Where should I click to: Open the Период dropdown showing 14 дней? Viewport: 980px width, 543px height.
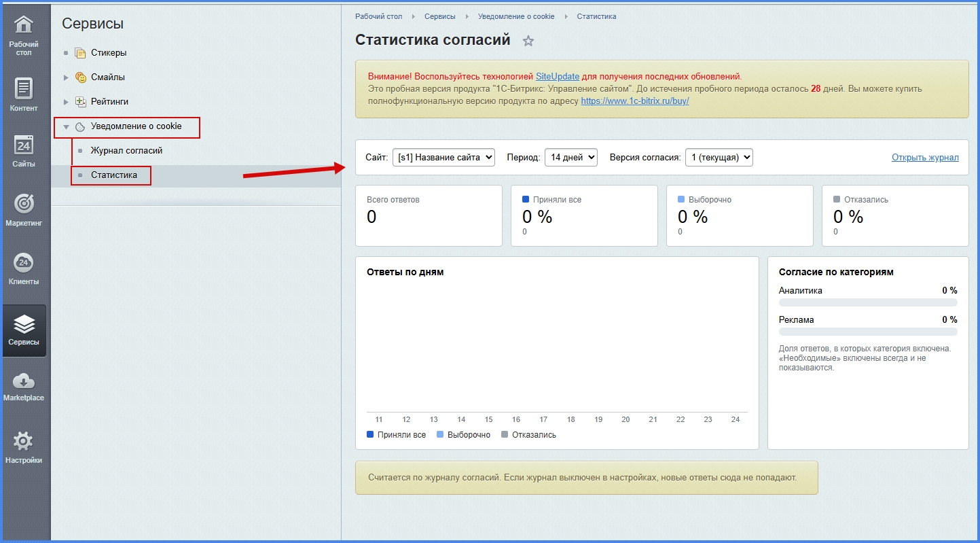click(571, 158)
